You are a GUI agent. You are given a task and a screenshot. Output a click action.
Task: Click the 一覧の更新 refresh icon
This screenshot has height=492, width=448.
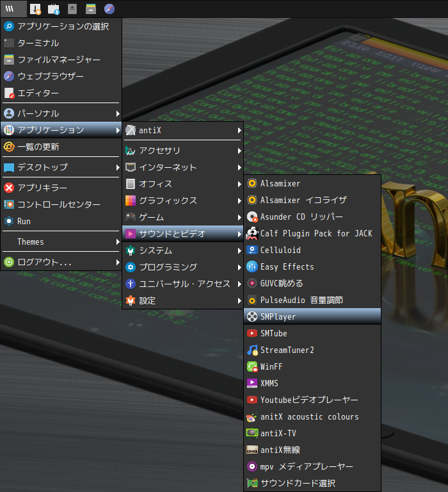click(x=9, y=147)
